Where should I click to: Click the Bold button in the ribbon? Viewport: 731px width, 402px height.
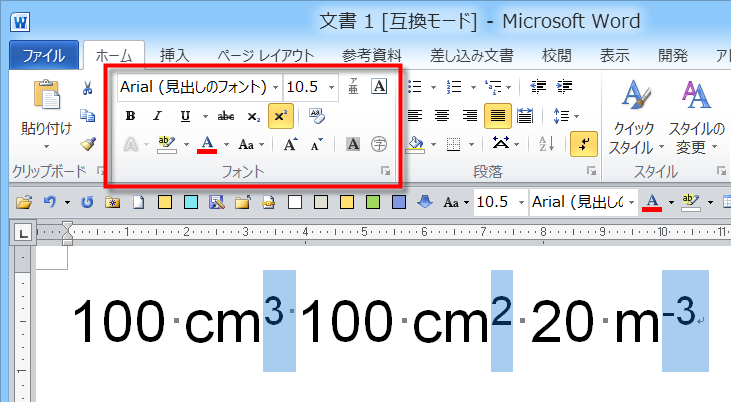[131, 116]
